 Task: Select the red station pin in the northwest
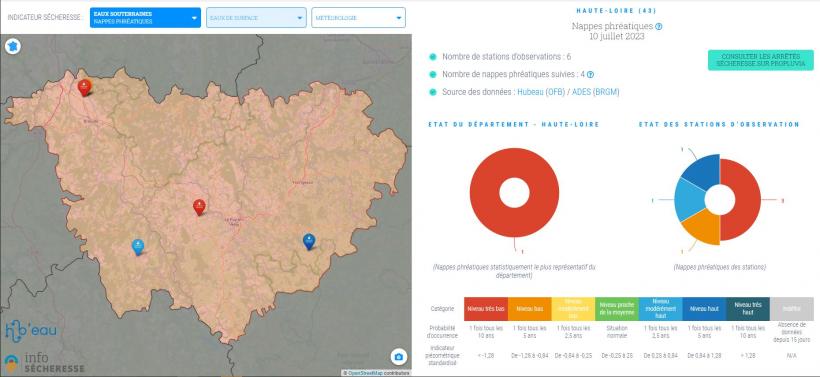[84, 88]
